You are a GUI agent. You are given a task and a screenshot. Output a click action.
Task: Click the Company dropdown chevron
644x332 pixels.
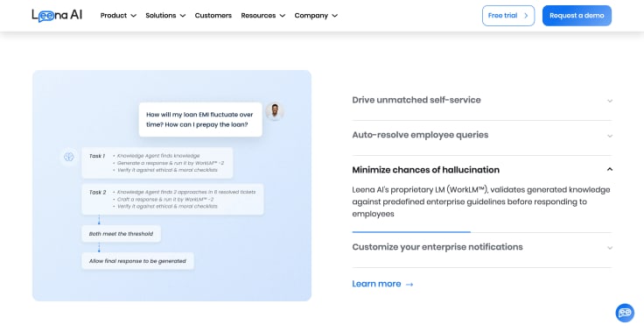click(x=335, y=16)
